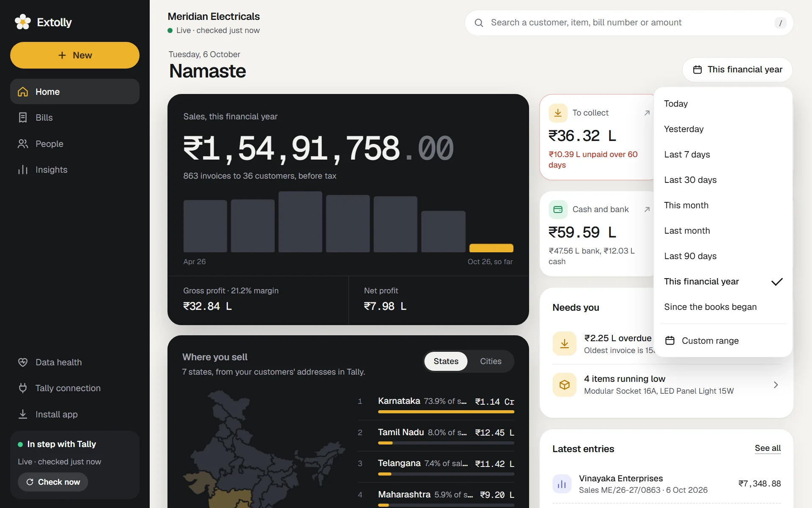The height and width of the screenshot is (508, 812).
Task: Click the To collect download icon
Action: [x=558, y=113]
